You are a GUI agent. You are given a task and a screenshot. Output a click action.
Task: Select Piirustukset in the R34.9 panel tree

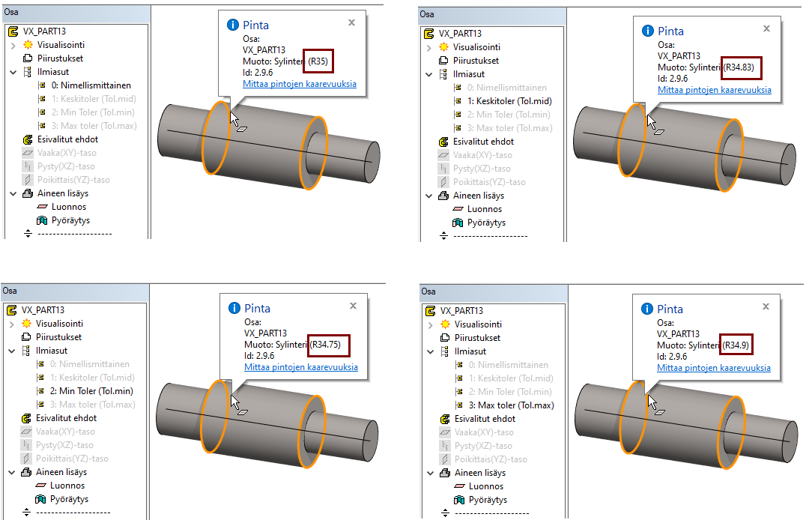[x=477, y=338]
